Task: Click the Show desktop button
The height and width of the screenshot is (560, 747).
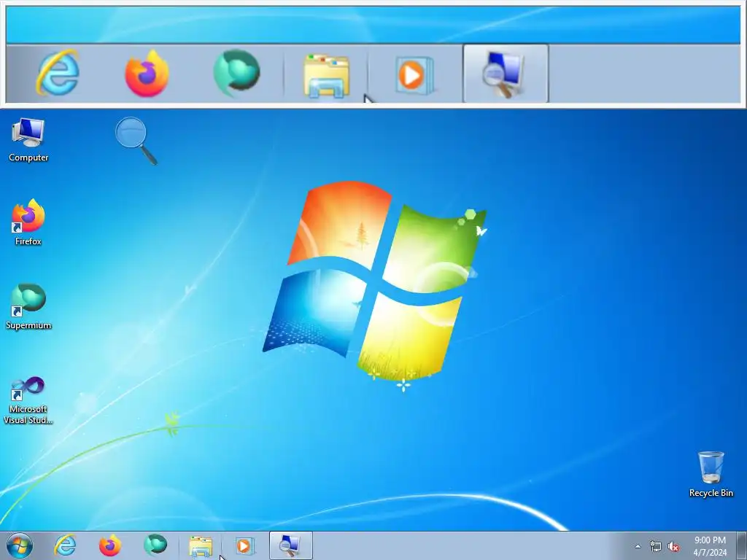Action: tap(742, 545)
